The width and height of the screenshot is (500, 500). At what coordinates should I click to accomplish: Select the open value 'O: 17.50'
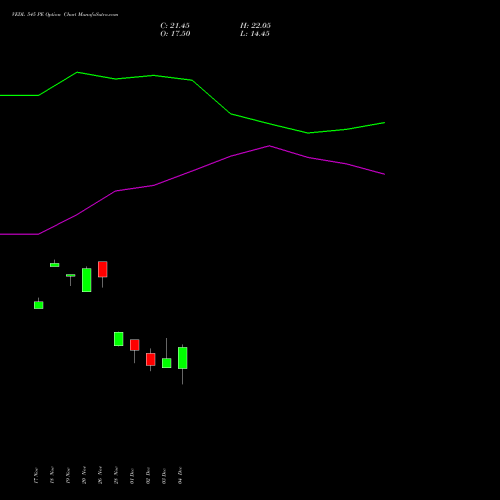pos(175,34)
